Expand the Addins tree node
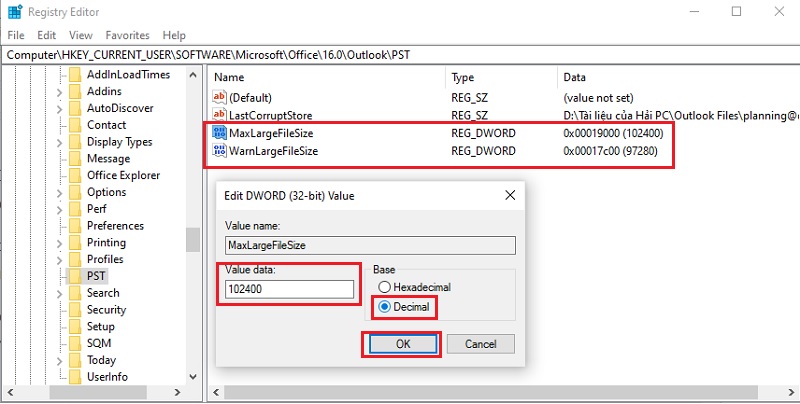 (x=59, y=92)
